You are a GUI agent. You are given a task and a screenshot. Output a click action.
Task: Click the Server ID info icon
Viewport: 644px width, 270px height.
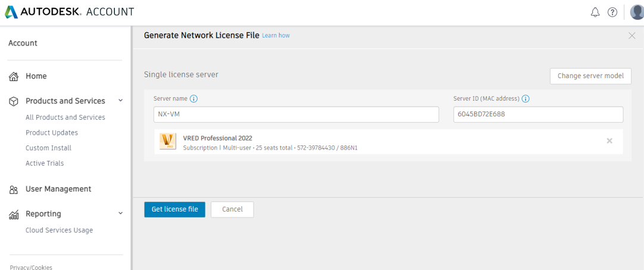point(526,99)
